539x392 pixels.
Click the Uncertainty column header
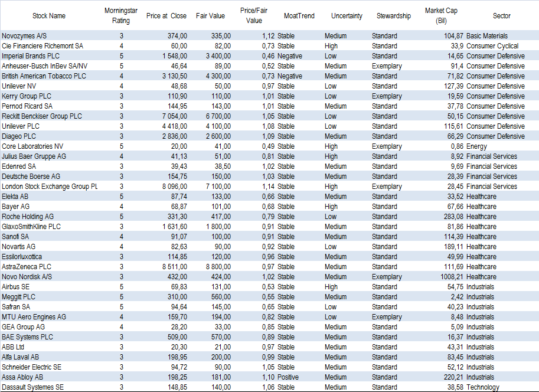pyautogui.click(x=347, y=16)
